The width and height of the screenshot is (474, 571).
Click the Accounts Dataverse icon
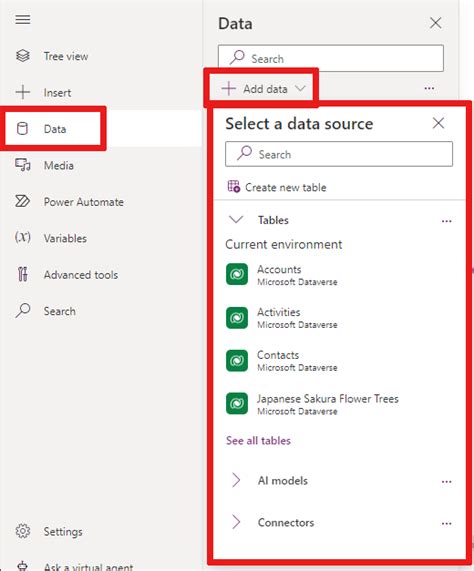(x=237, y=274)
